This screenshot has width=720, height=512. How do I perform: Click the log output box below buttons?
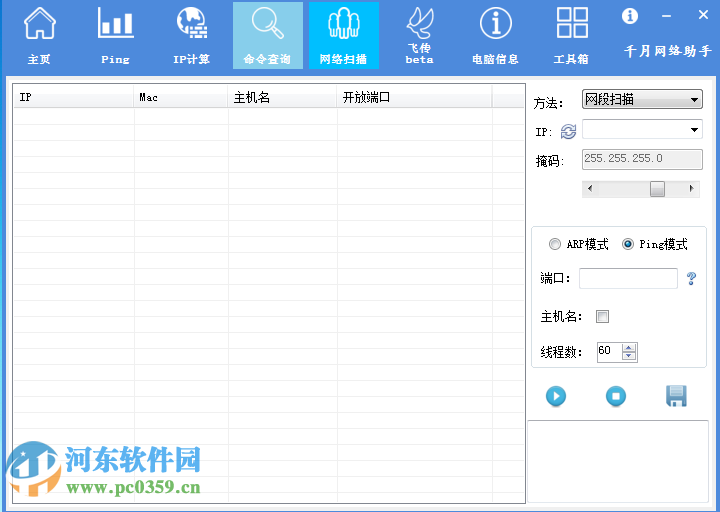618,461
